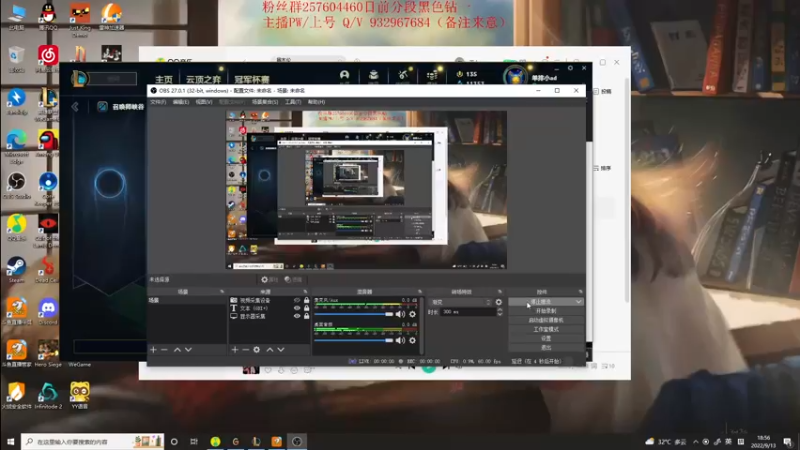Adjust the transition duration stepper
Image resolution: width=800 pixels, height=450 pixels.
click(499, 312)
